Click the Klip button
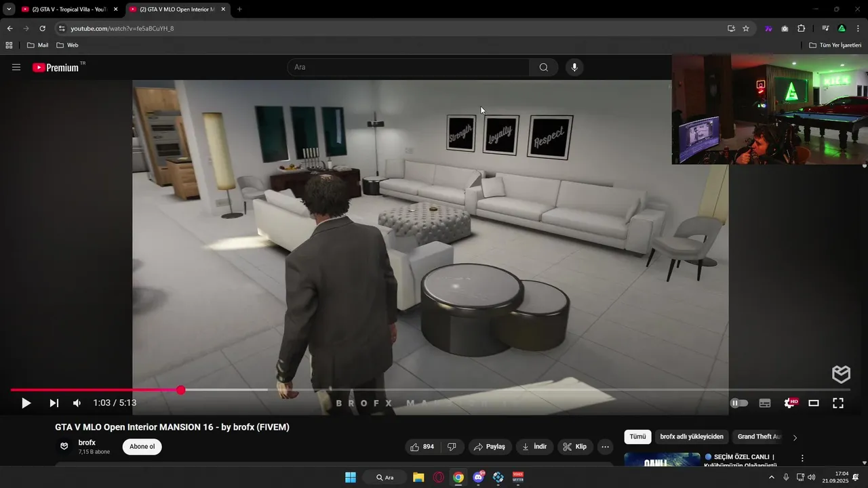Image resolution: width=868 pixels, height=488 pixels. point(575,447)
